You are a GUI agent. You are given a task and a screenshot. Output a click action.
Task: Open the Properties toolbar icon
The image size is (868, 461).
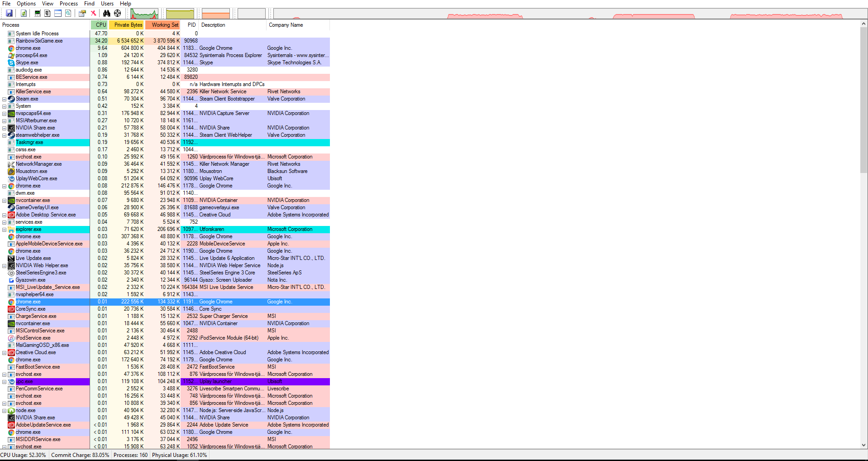[x=82, y=13]
